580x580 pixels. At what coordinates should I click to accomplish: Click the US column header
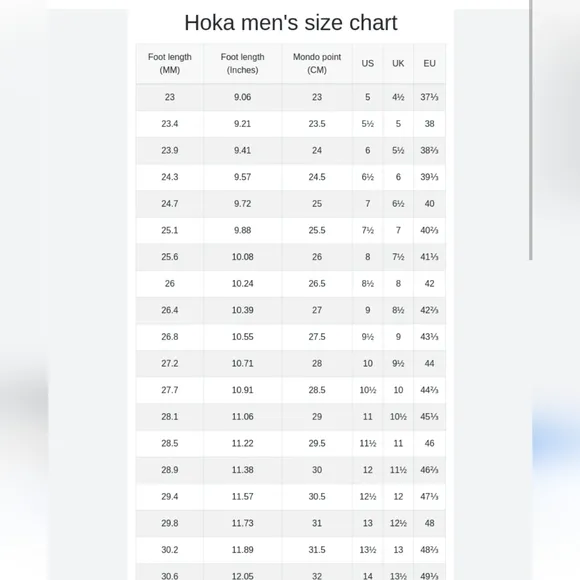(x=367, y=64)
